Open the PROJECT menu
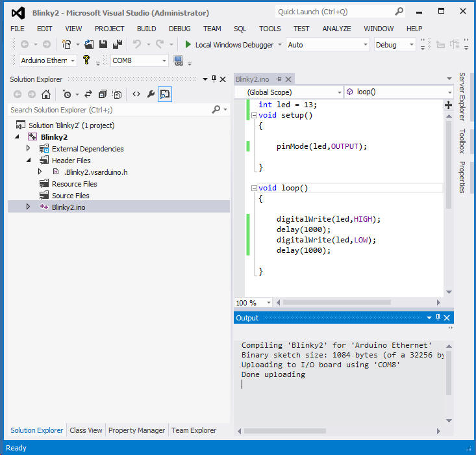Viewport: 476px width, 455px height. coord(109,29)
